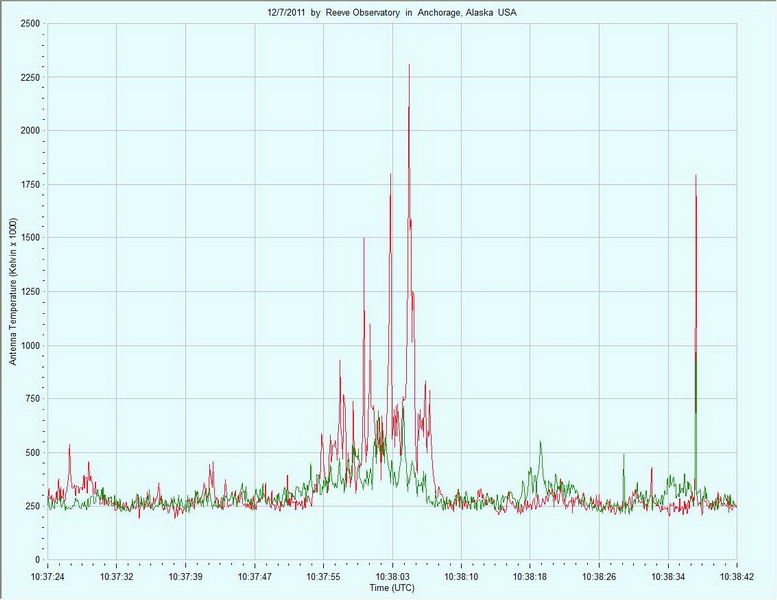
Task: Click the 10:37:32 time label
Action: pyautogui.click(x=116, y=577)
